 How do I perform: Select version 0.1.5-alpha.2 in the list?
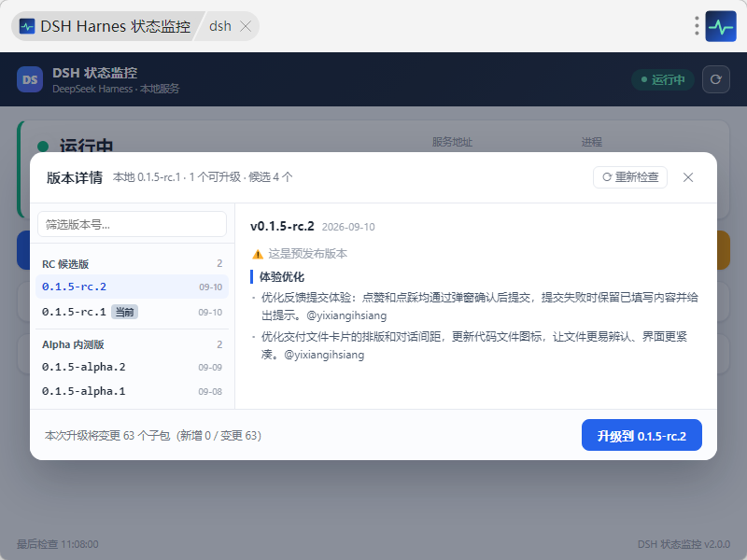(x=132, y=367)
